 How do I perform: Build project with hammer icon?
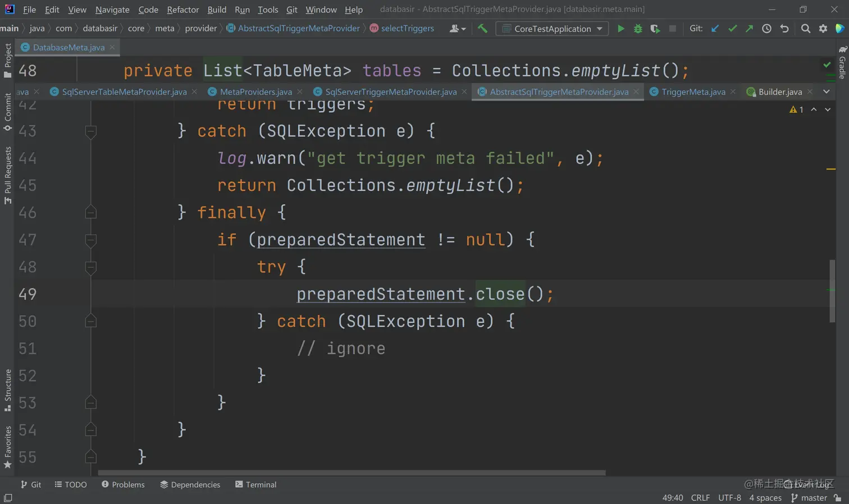click(x=482, y=29)
